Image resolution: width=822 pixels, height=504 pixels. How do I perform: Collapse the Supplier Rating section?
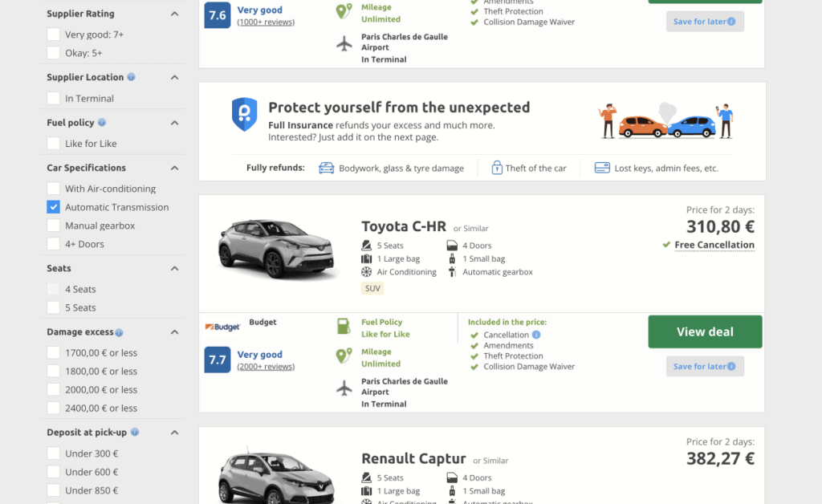174,14
